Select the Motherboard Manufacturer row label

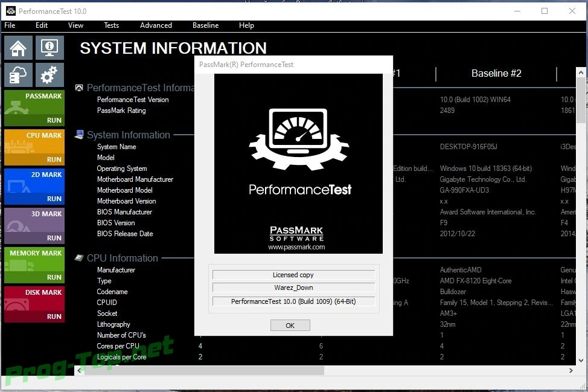(x=135, y=179)
